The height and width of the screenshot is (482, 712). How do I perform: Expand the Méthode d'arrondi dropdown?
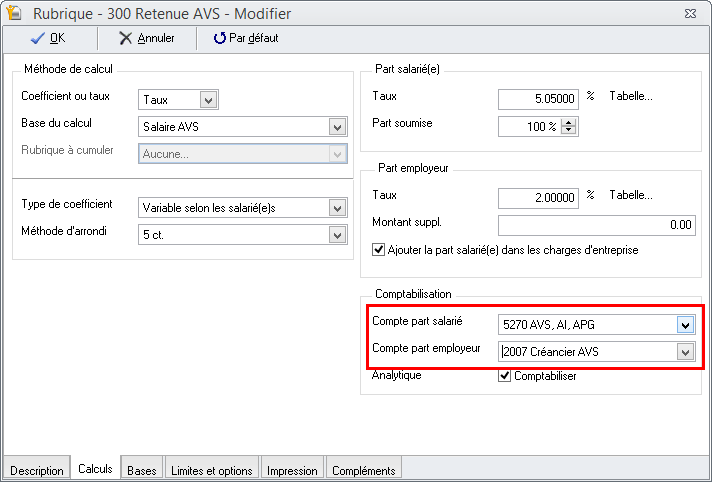click(x=338, y=234)
